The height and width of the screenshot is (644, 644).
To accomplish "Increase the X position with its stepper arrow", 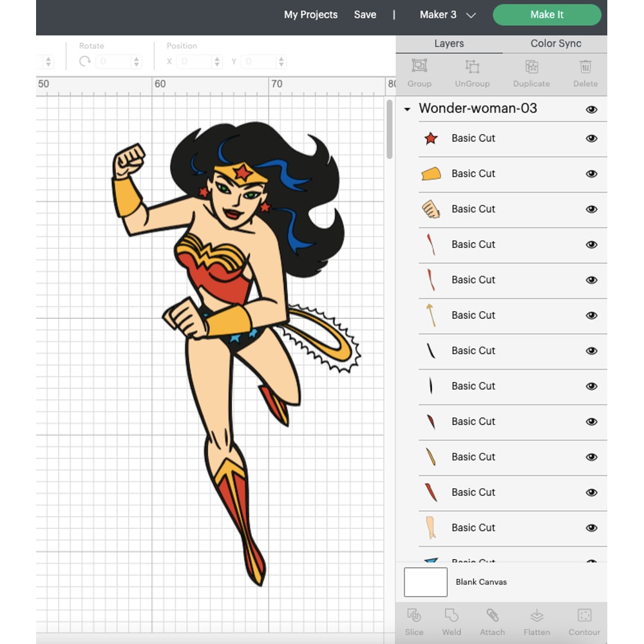I will [x=217, y=59].
